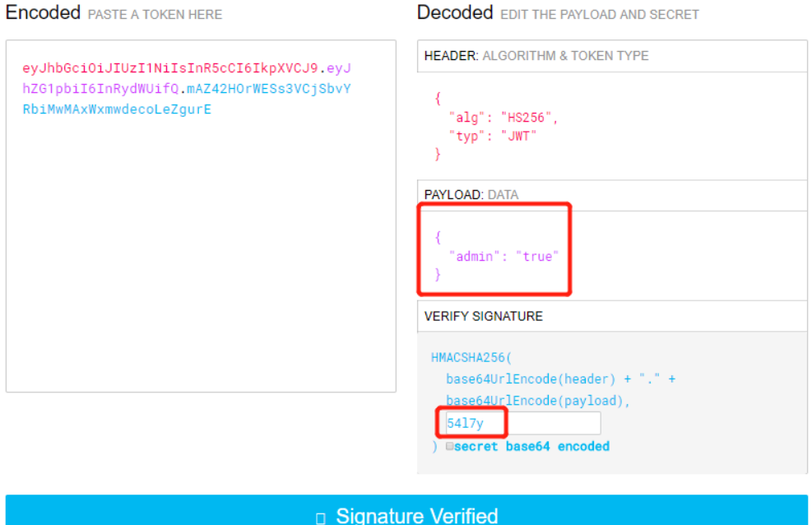Click the PASTE A TOKEN HERE caption
This screenshot has height=525, width=812.
155,15
